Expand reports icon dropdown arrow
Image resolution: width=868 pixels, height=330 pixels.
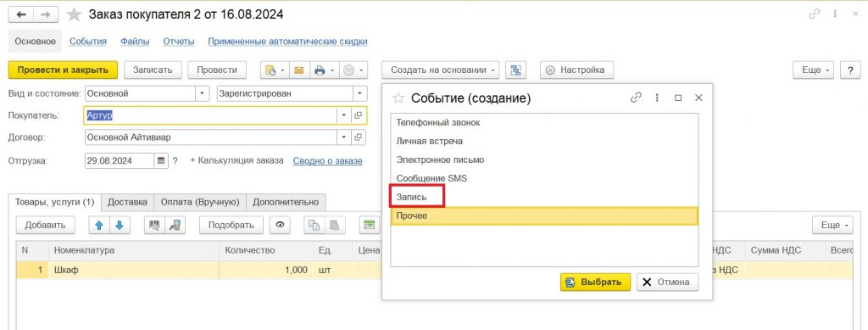click(x=282, y=70)
